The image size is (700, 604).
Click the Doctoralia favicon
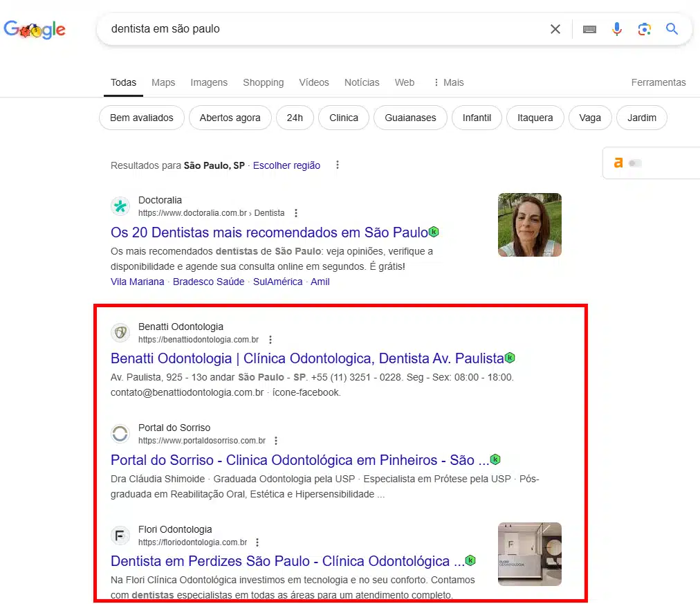tap(120, 206)
